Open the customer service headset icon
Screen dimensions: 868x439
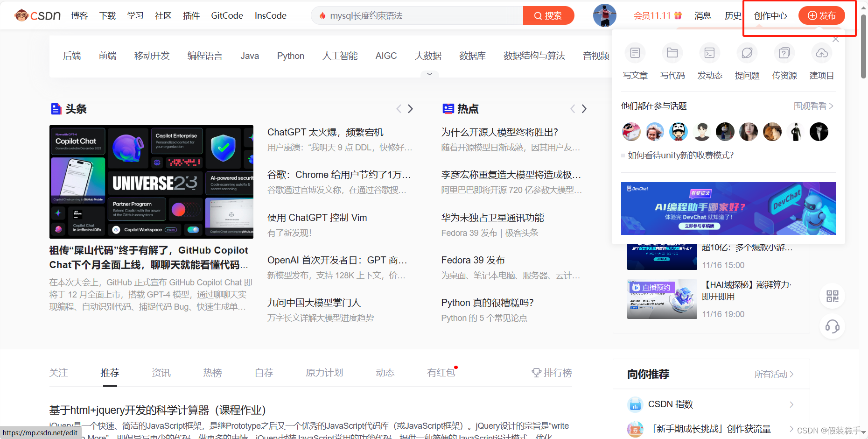833,326
